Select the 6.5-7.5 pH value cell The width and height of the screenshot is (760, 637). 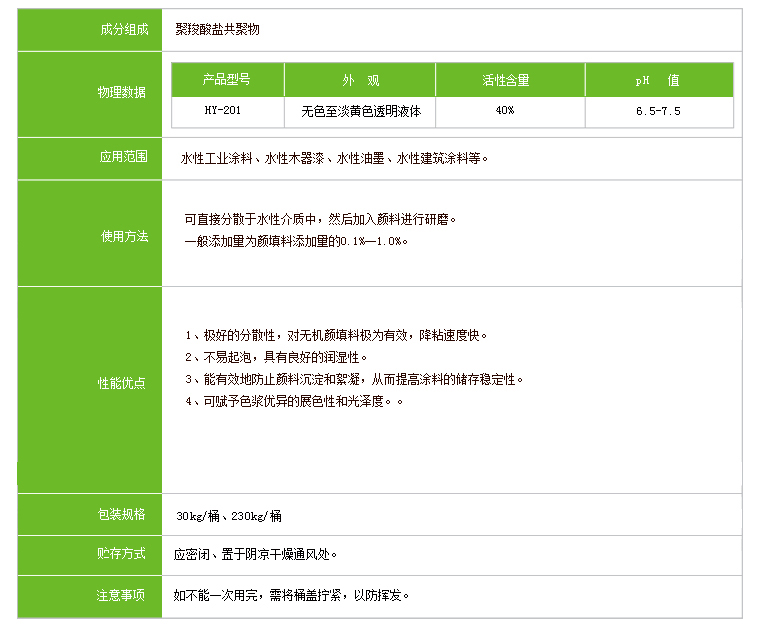(658, 111)
